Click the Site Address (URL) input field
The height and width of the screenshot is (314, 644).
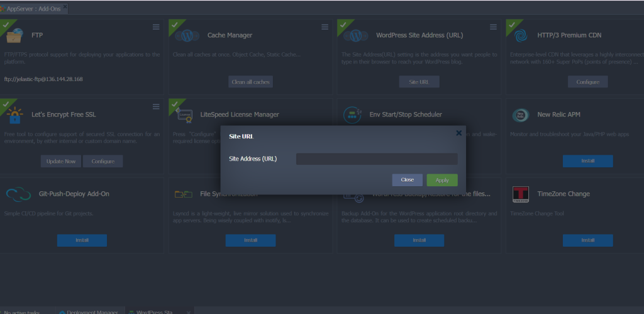[377, 159]
